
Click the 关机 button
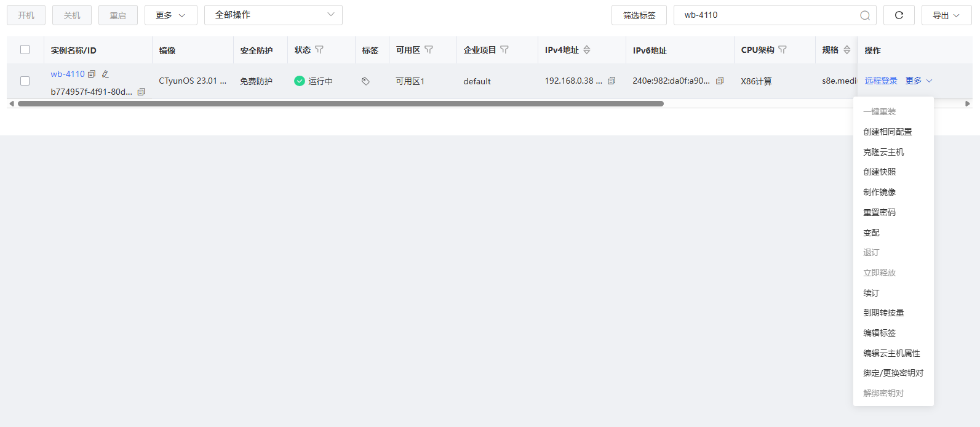click(x=72, y=15)
